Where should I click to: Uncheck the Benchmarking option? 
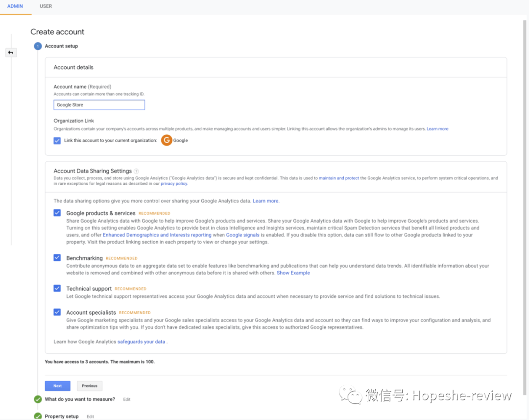point(57,258)
